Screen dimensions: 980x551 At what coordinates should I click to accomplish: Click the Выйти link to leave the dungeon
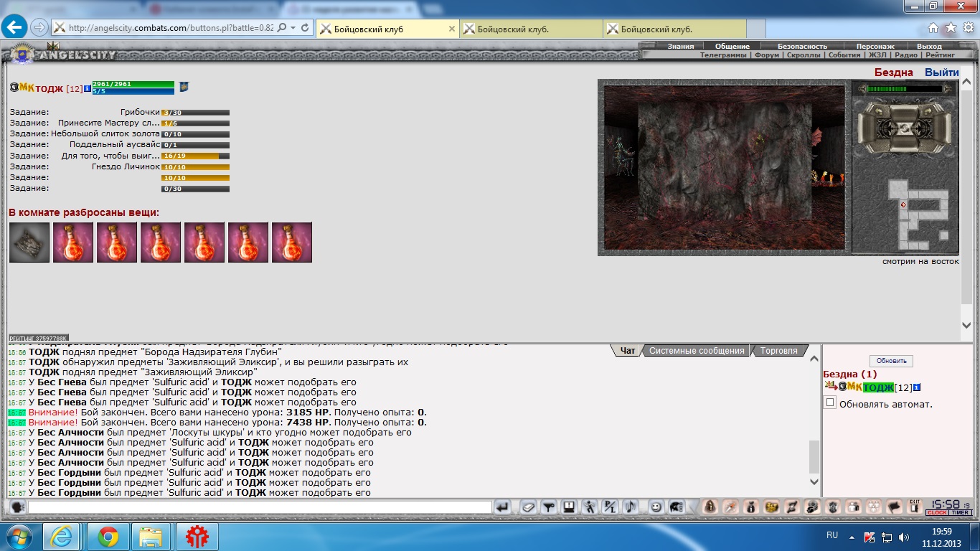tap(942, 72)
